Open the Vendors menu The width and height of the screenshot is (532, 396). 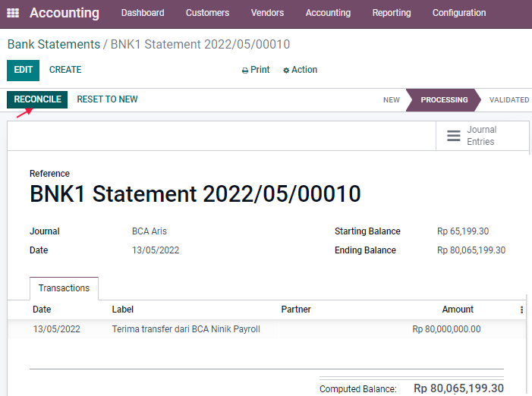[267, 13]
